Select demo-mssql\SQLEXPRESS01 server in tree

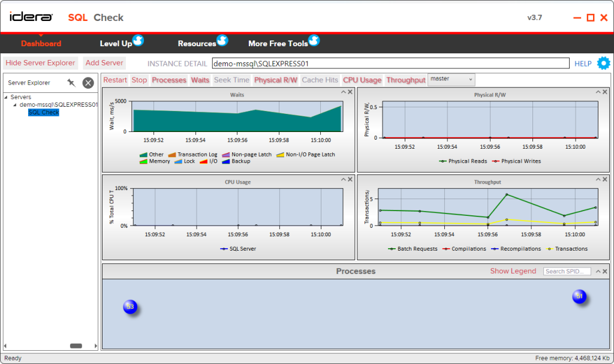click(x=58, y=104)
